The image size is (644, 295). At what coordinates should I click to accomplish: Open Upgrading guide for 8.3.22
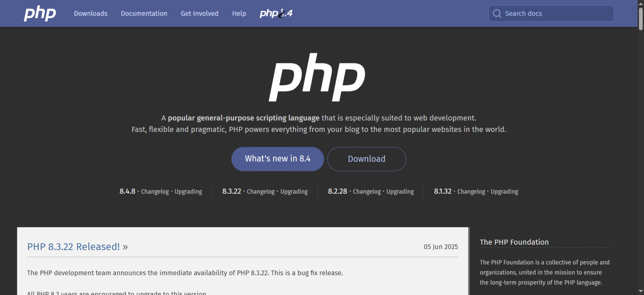(294, 191)
